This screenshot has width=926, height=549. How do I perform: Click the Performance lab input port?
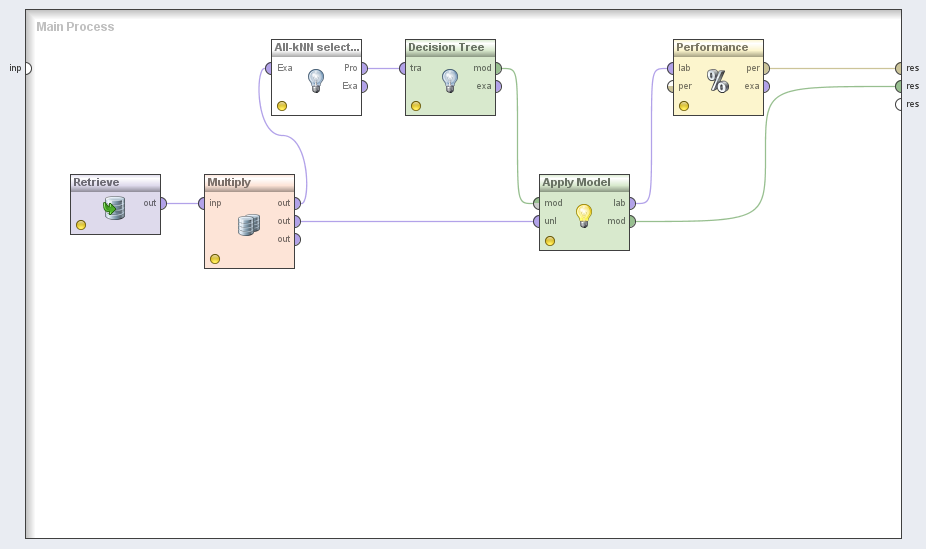point(671,68)
